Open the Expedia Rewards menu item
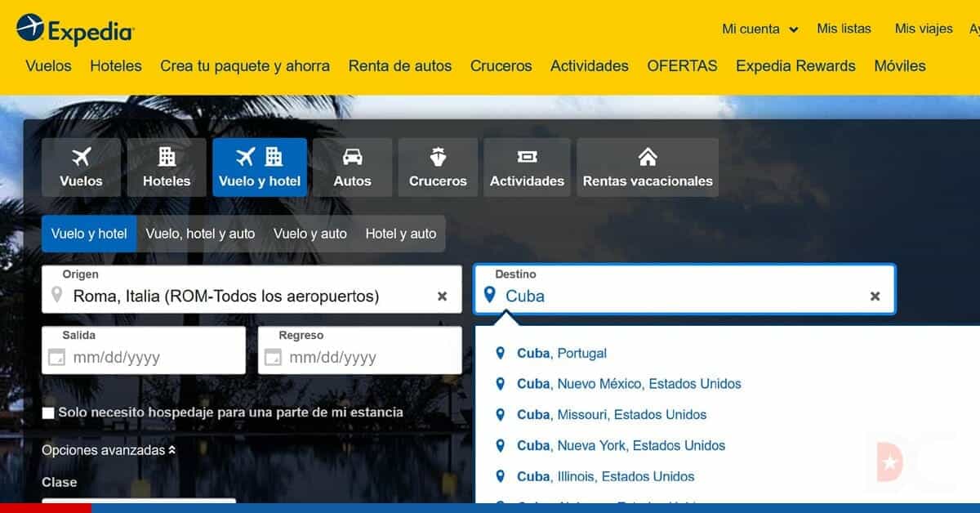Screen dimensions: 980x513 coord(795,66)
